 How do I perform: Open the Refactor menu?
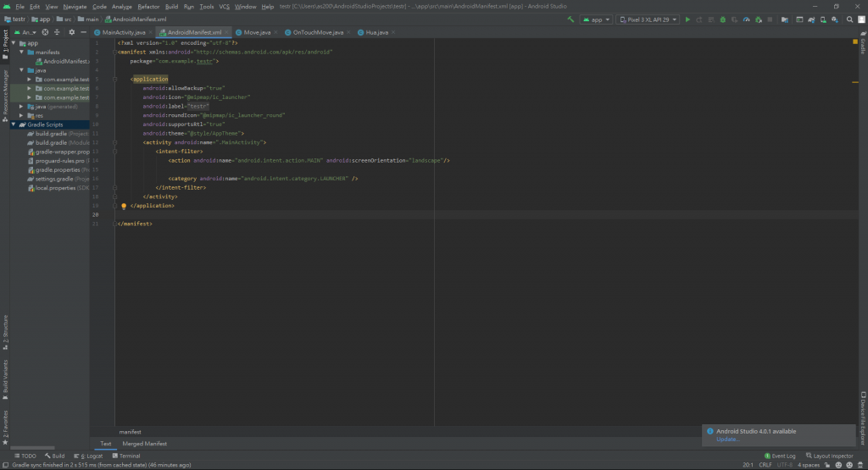coord(148,6)
